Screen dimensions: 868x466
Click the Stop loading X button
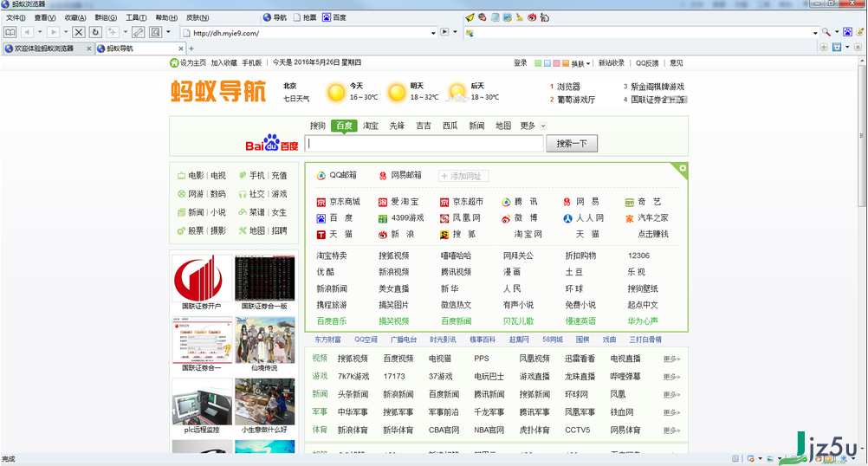[x=79, y=32]
